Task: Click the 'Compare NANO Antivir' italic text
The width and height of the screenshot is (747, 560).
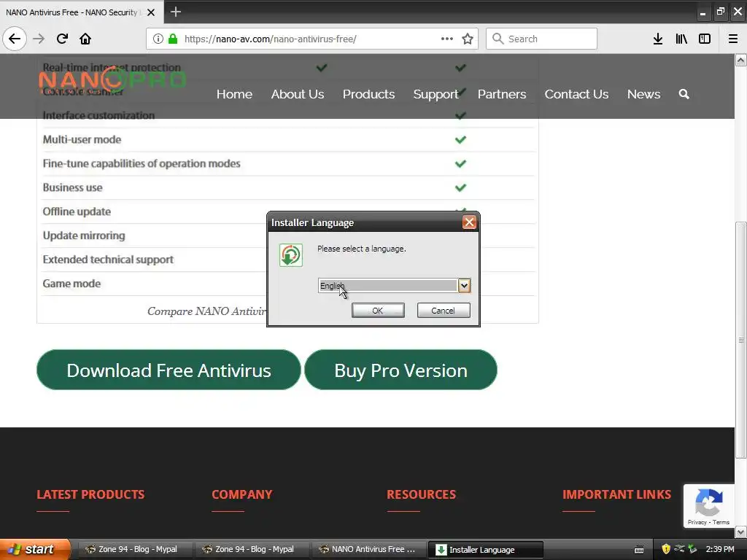Action: coord(206,311)
